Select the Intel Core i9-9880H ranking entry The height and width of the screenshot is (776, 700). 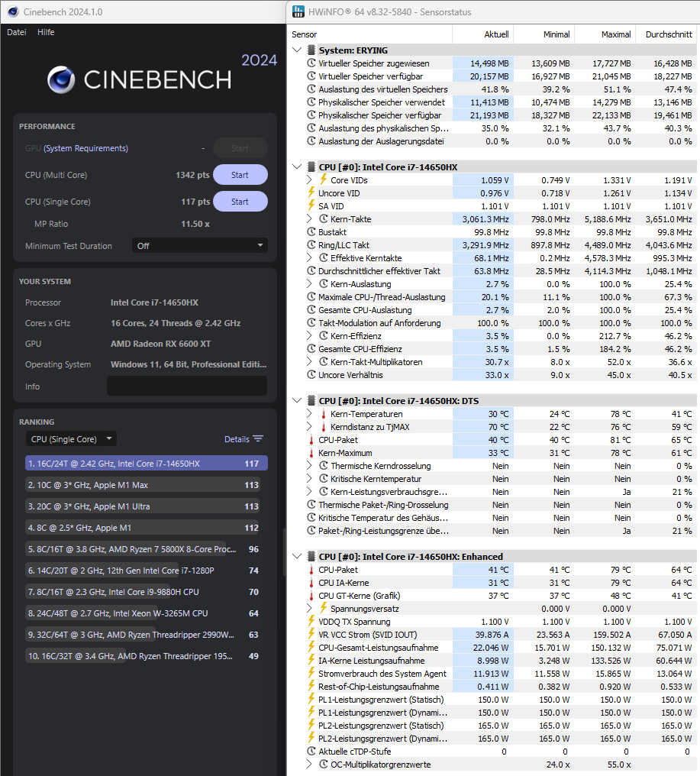click(147, 592)
